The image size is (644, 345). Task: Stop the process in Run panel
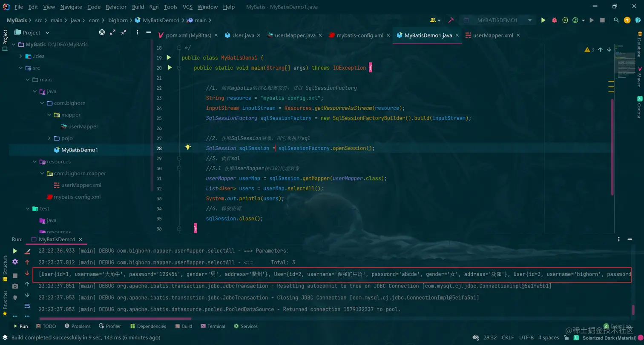click(15, 276)
